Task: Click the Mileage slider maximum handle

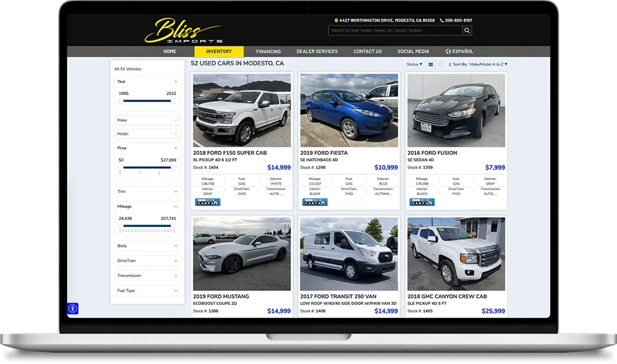Action: click(x=173, y=226)
